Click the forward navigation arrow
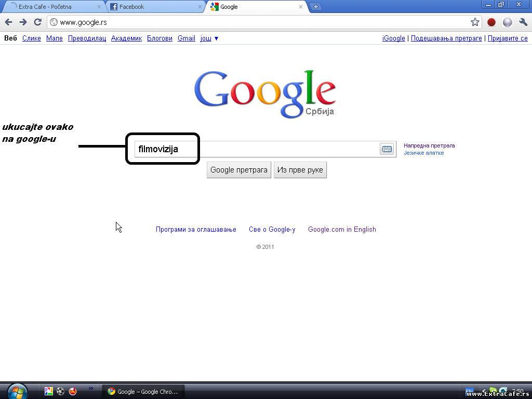The width and height of the screenshot is (532, 399). click(23, 22)
